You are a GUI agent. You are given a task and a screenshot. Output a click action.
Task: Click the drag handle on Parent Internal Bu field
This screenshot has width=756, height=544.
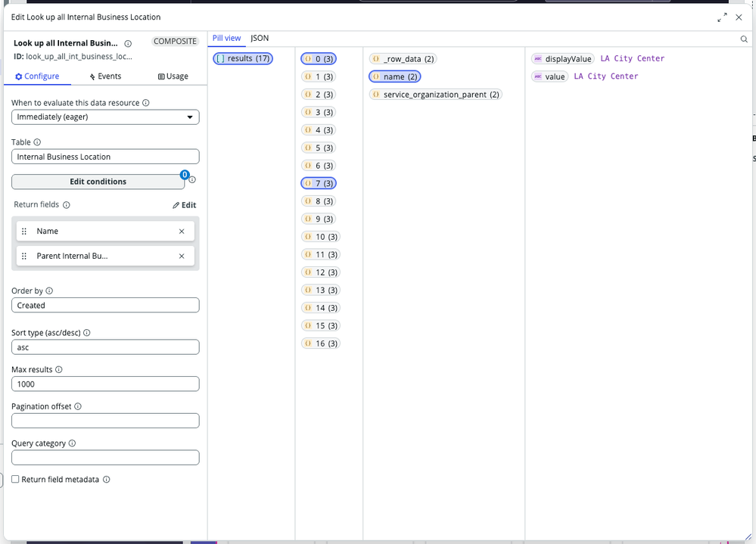pos(25,256)
